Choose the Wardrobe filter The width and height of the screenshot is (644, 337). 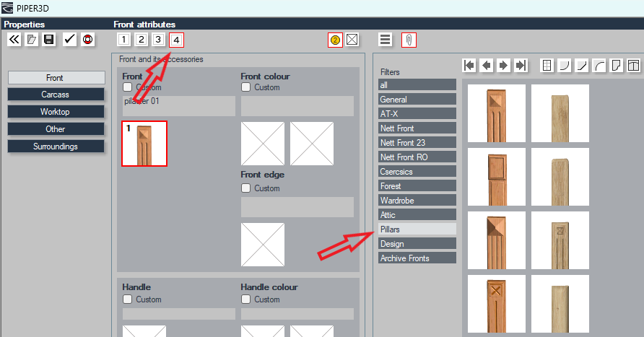417,201
